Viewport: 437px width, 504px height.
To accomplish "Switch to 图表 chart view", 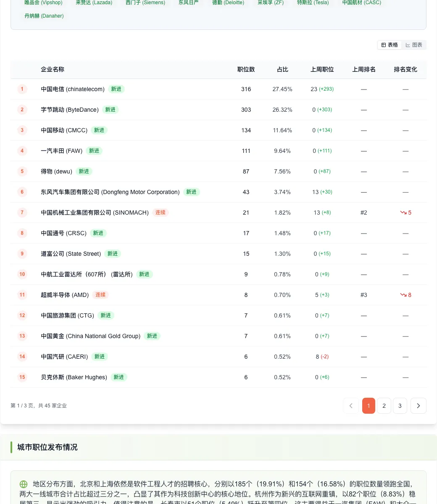I will [414, 45].
